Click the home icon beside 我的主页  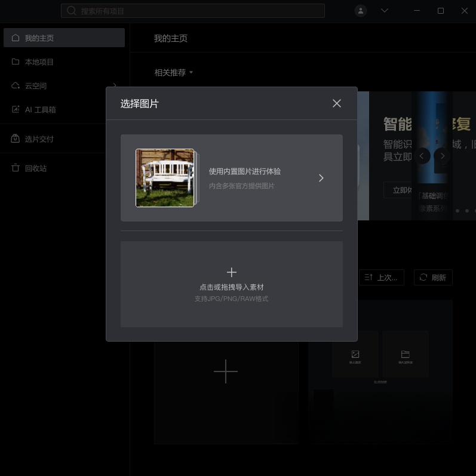click(x=16, y=38)
